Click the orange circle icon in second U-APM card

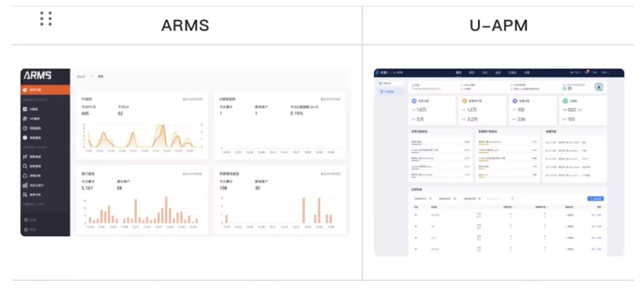pos(464,101)
